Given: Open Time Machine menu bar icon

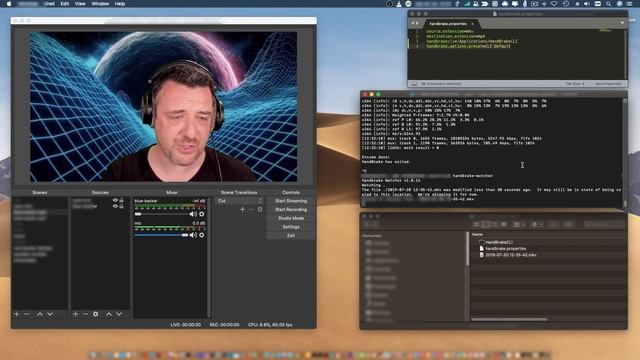Looking at the screenshot, I should pos(566,4).
